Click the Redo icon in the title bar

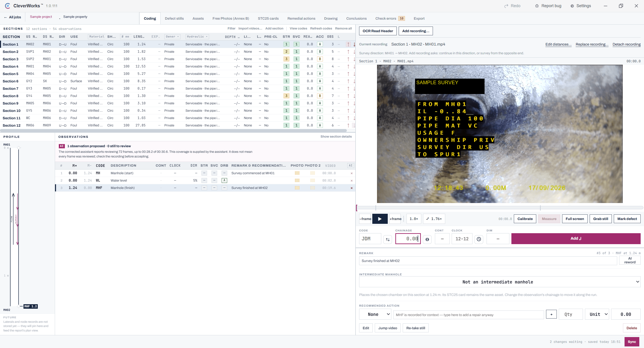coord(506,6)
